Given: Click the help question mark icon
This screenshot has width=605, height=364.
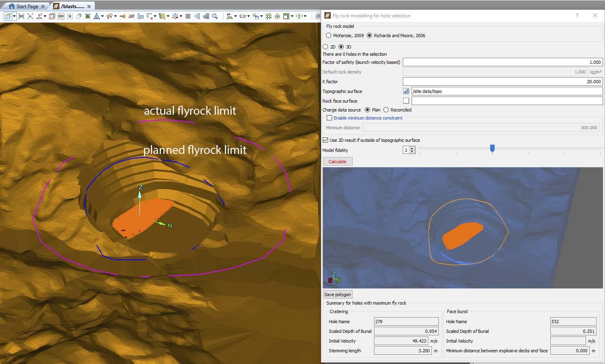Looking at the screenshot, I should point(577,15).
